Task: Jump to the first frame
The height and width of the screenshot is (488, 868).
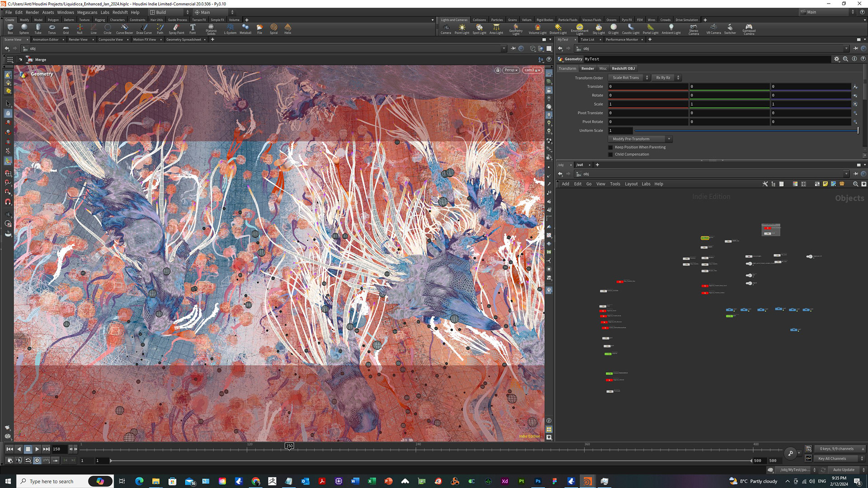Action: point(9,449)
